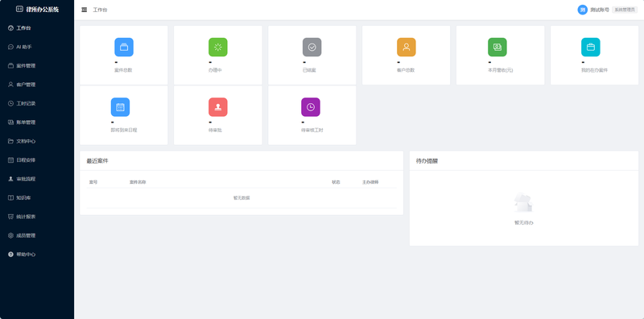Click the cyan 我的在办案件 briefcase icon
The width and height of the screenshot is (644, 319).
pos(591,48)
